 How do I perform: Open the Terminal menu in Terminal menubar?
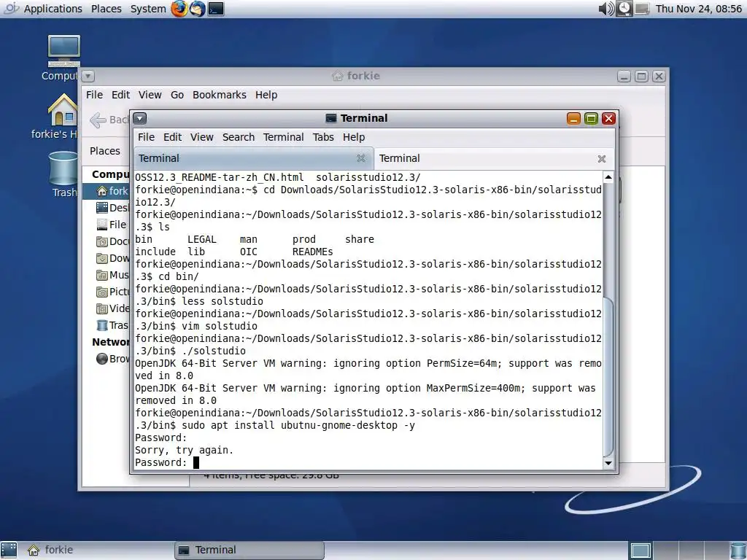pos(284,137)
